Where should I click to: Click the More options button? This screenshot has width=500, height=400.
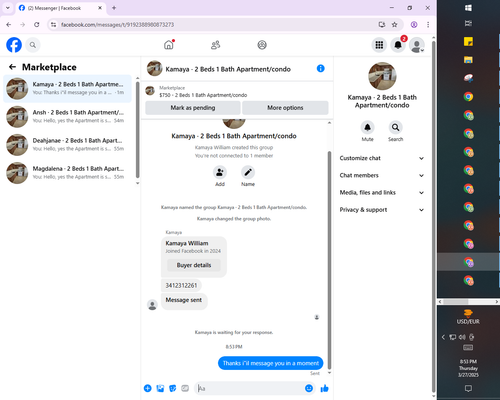[285, 108]
